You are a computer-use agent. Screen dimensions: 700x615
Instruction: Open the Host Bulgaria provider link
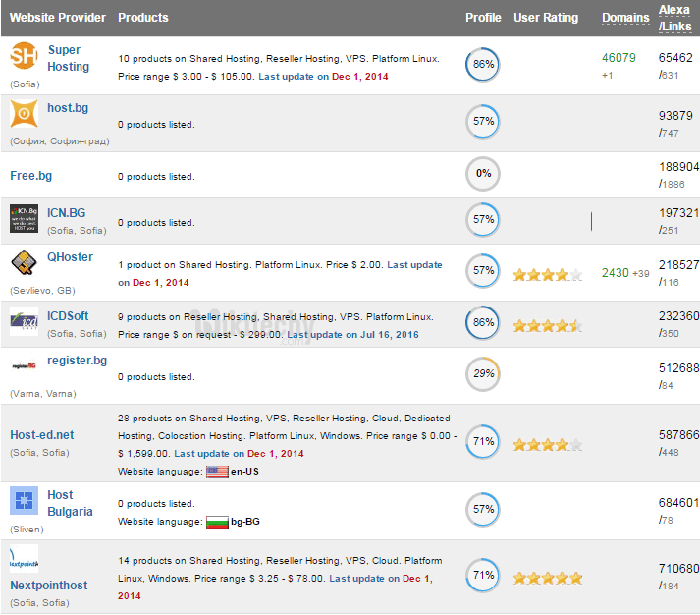pos(70,503)
